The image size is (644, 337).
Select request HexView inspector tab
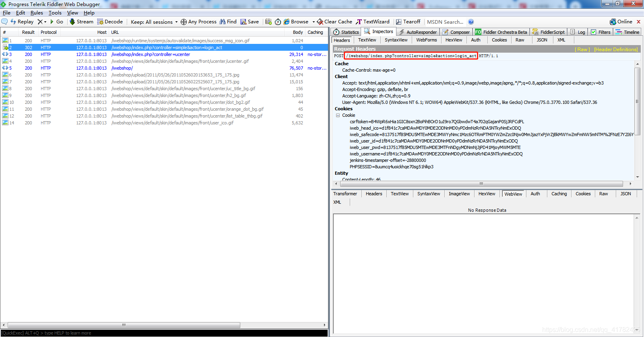(454, 40)
